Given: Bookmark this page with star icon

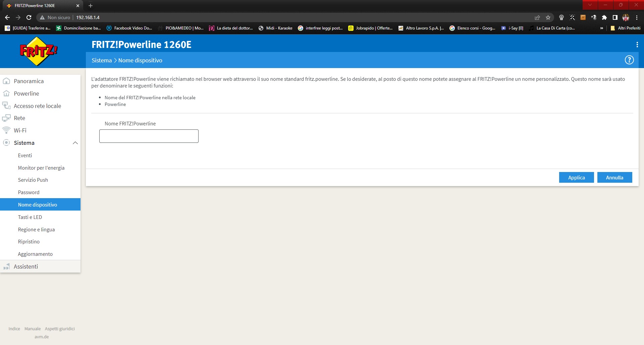Looking at the screenshot, I should pos(548,17).
